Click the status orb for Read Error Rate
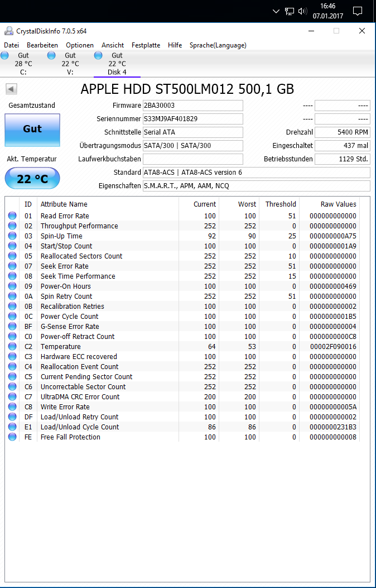The image size is (376, 588). [x=12, y=216]
